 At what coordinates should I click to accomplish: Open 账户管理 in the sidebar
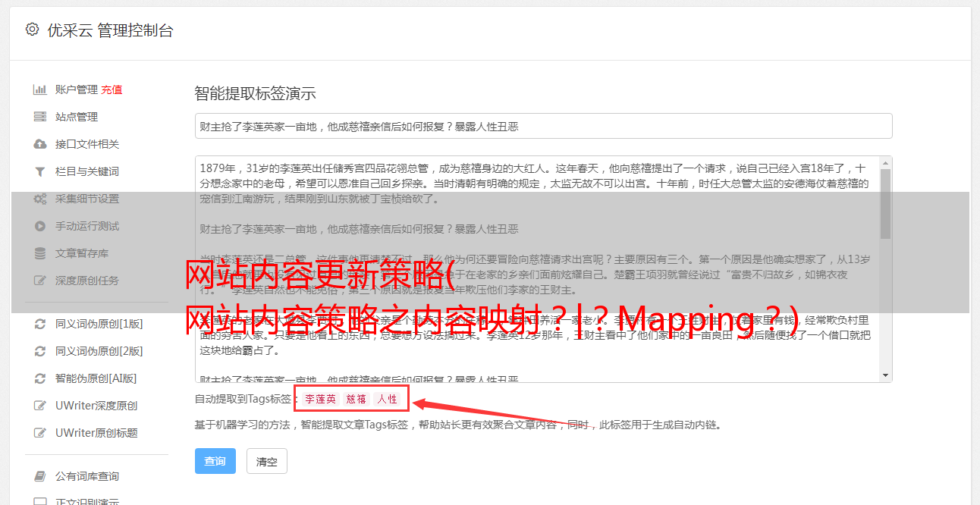click(x=77, y=89)
